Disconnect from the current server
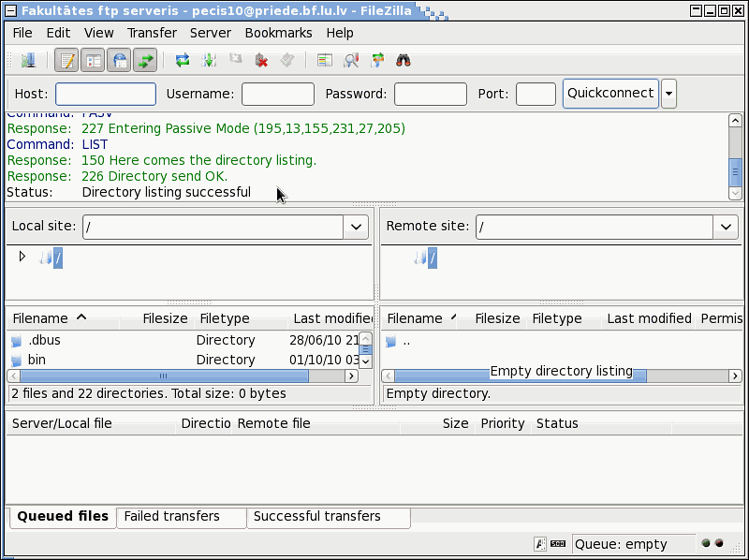Screen dimensions: 749x560 click(261, 60)
